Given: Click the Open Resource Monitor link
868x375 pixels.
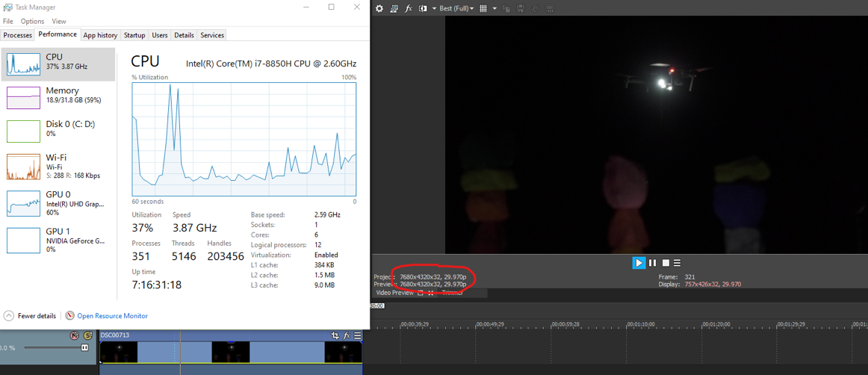Looking at the screenshot, I should click(112, 316).
